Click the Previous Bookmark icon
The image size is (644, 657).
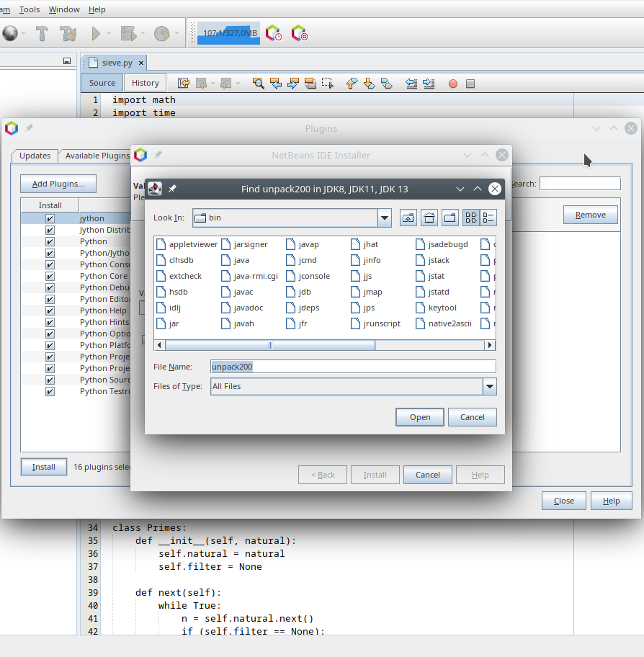(x=352, y=84)
